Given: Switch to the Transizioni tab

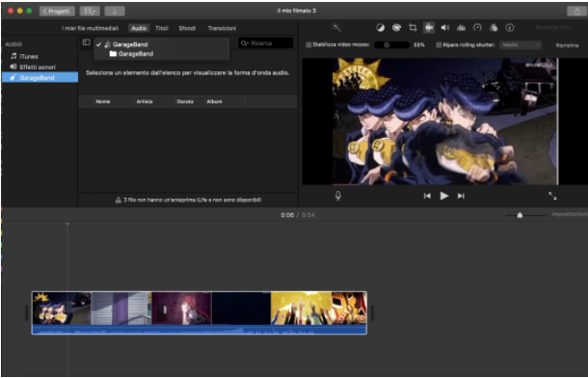Looking at the screenshot, I should coord(222,28).
